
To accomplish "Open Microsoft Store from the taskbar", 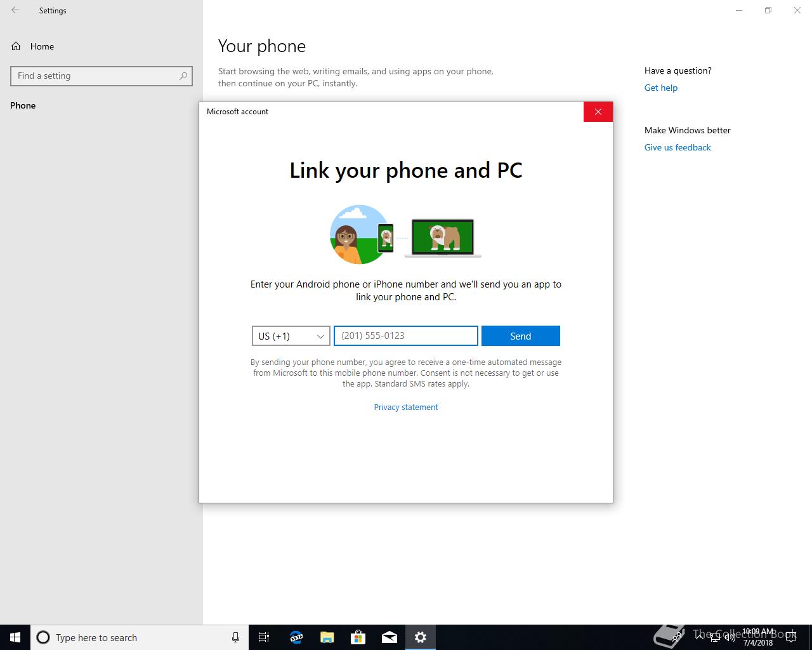I will tap(358, 637).
